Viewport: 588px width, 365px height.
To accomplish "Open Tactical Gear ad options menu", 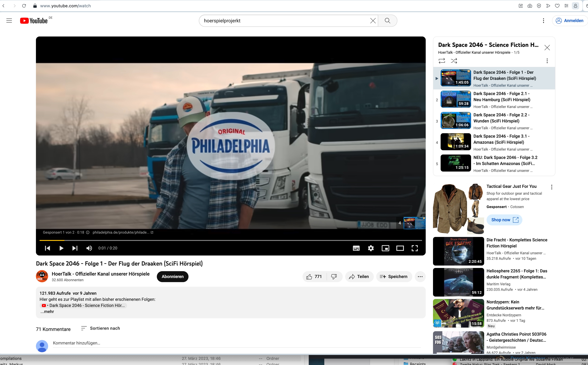I will coord(551,187).
